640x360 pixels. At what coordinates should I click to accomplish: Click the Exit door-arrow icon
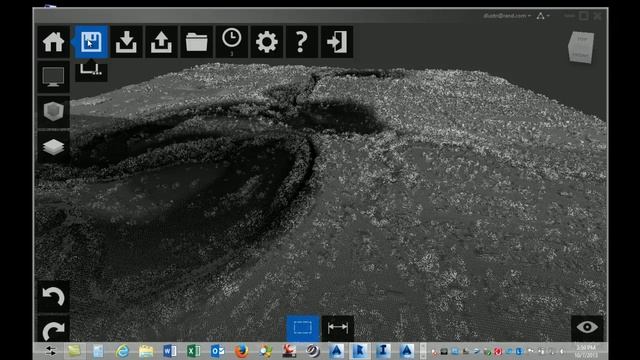pos(337,42)
